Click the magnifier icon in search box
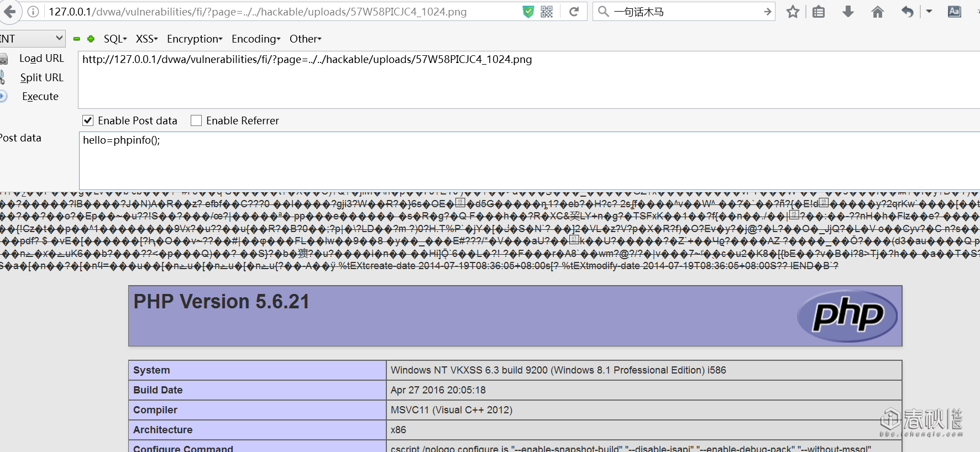Viewport: 980px width, 452px height. pyautogui.click(x=604, y=12)
